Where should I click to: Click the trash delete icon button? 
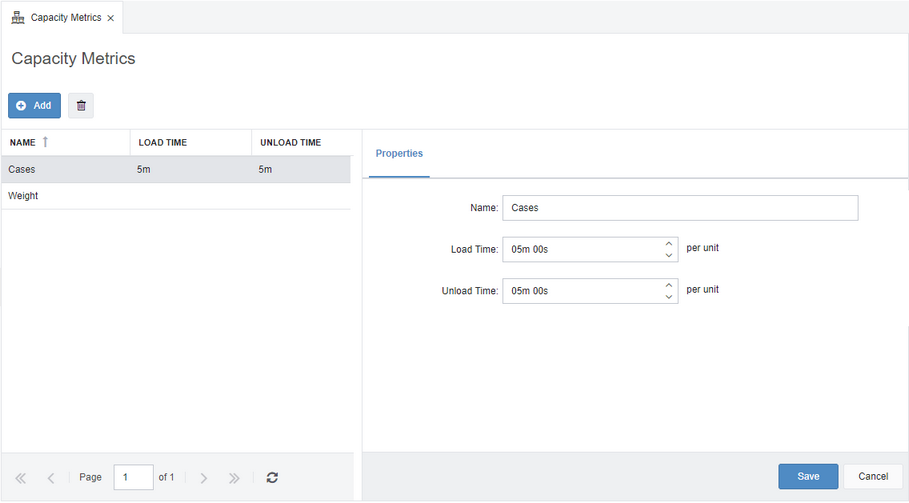click(81, 105)
